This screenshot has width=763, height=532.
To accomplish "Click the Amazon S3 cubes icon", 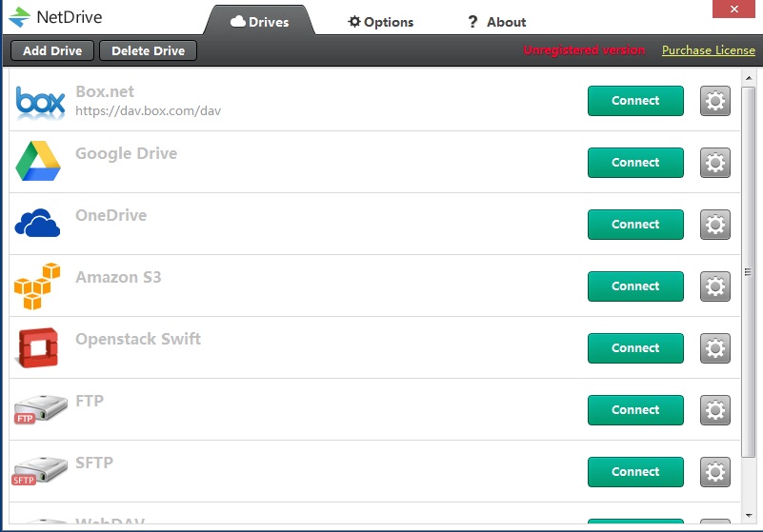I will (37, 286).
